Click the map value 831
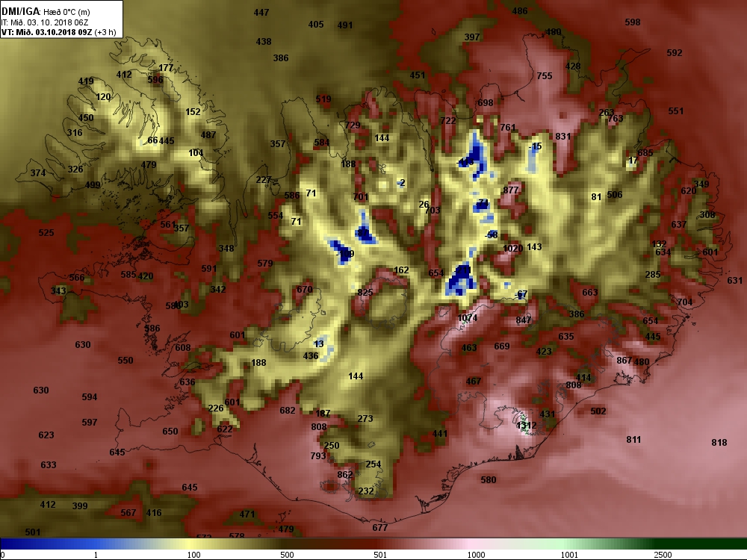The image size is (747, 560). (563, 136)
